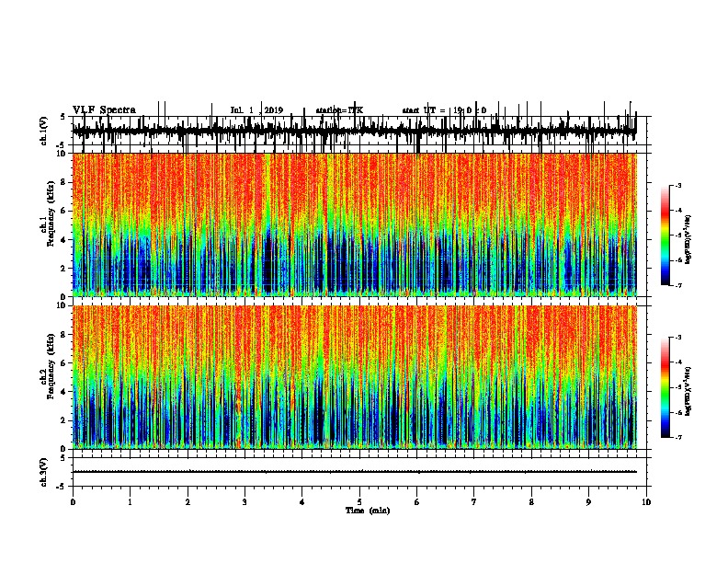728x563 pixels.
Task: Click the time axis tick label "1"
Action: tap(130, 502)
